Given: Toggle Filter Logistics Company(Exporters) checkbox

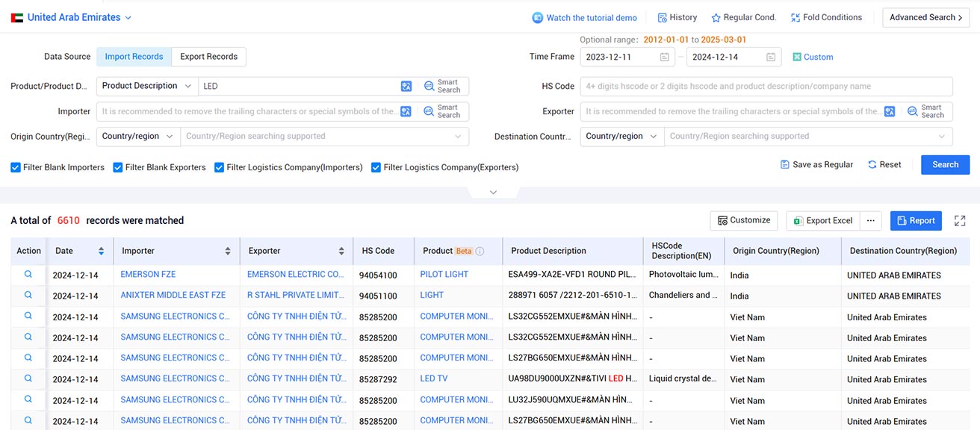Looking at the screenshot, I should (x=376, y=167).
